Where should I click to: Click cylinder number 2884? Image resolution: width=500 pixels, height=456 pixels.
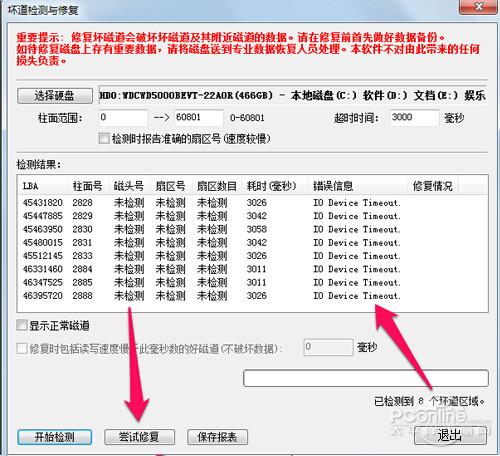click(83, 269)
